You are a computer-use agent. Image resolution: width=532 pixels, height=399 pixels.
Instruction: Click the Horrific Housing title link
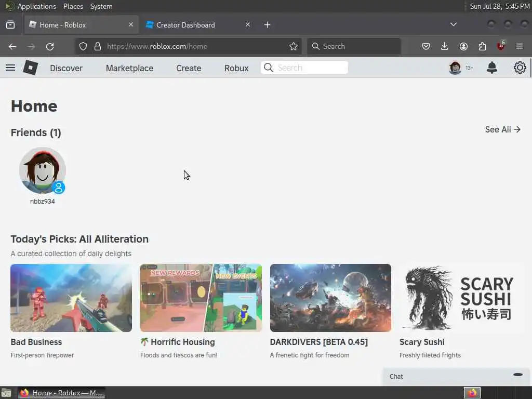[x=178, y=342]
